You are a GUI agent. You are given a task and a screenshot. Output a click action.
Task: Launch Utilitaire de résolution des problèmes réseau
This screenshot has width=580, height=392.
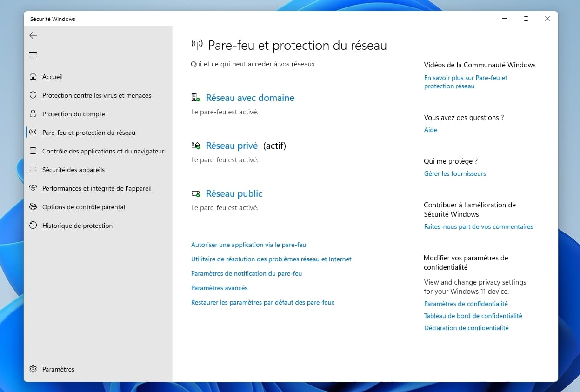271,259
